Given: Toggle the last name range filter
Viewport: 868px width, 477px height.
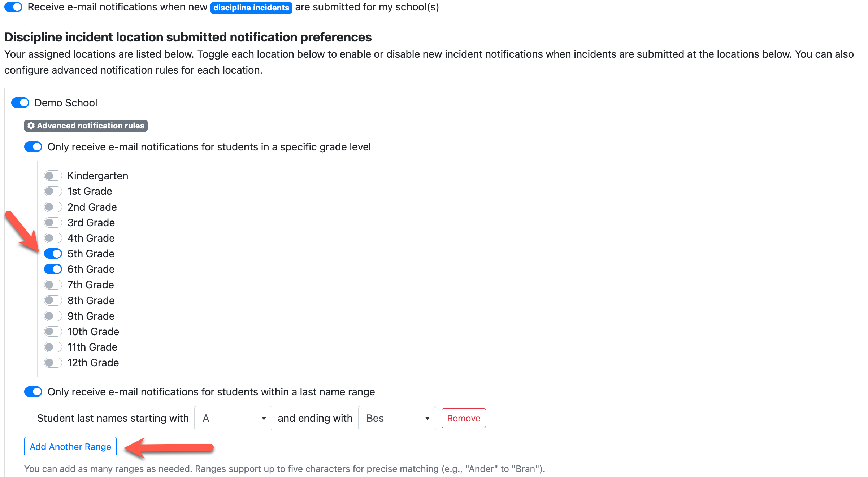Looking at the screenshot, I should [33, 392].
